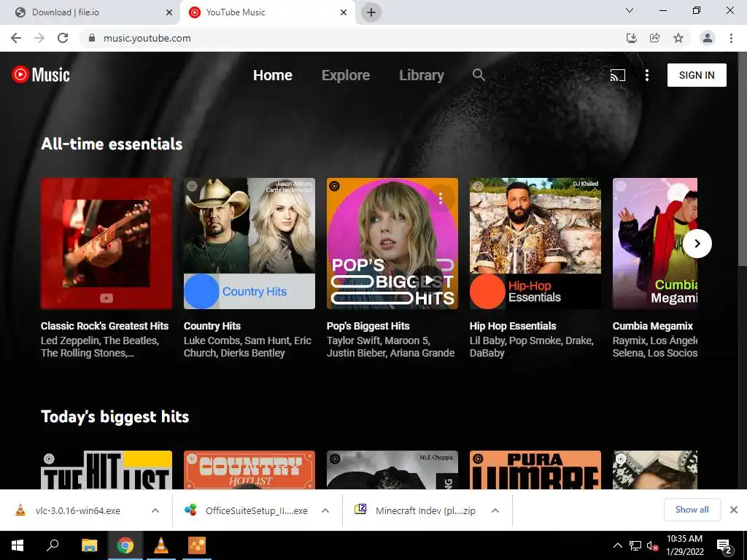
Task: Open the Country Hits title link
Action: tap(212, 326)
